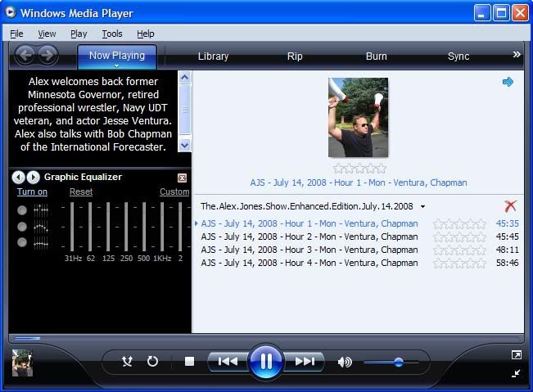This screenshot has height=392, width=533.
Task: Rate using stars below album art
Action: pyautogui.click(x=359, y=168)
